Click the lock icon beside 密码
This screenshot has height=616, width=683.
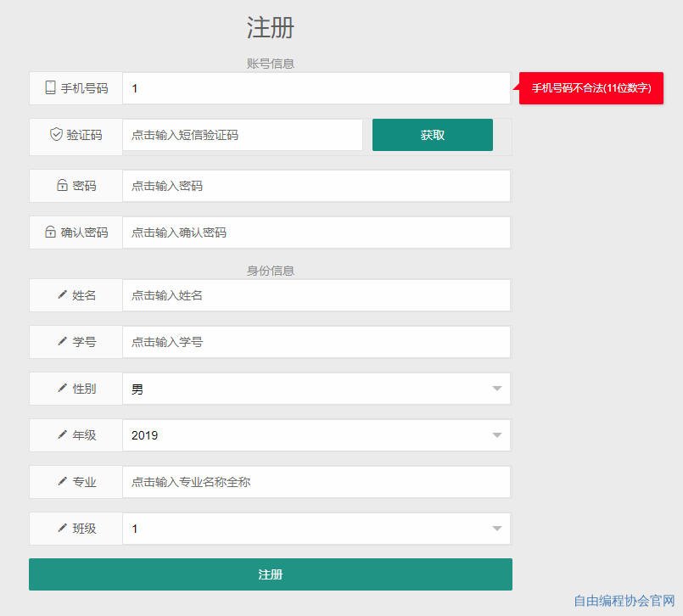click(x=62, y=185)
